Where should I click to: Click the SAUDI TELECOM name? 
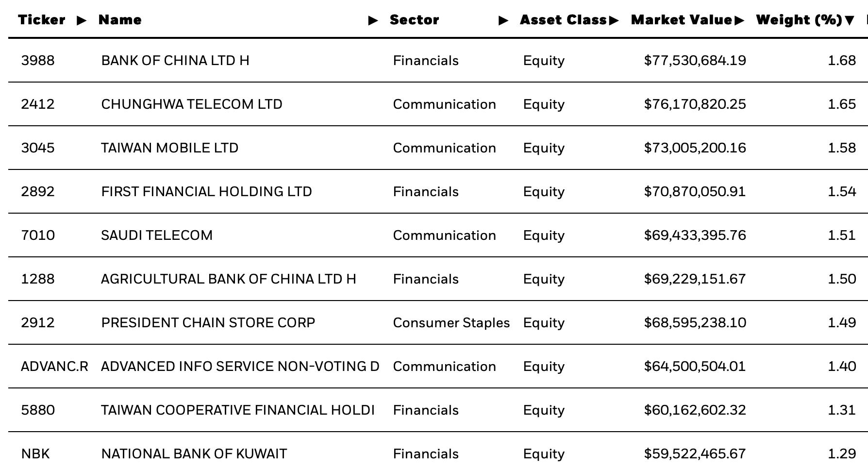tap(157, 235)
